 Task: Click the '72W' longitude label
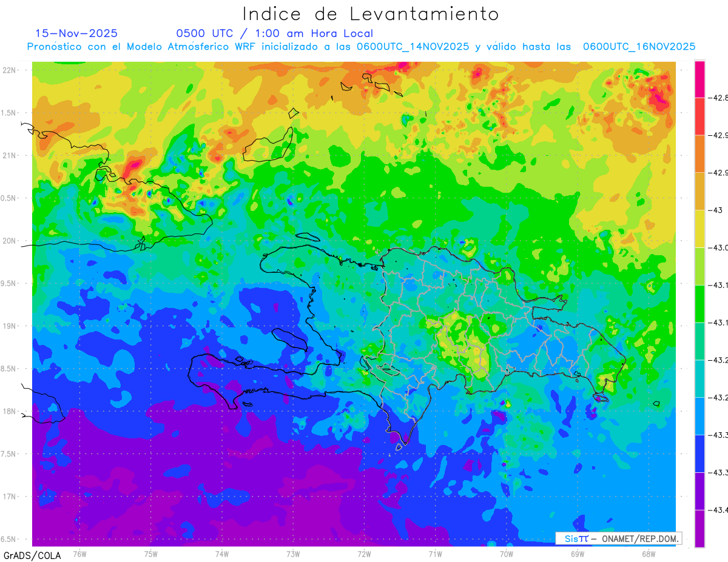coord(364,554)
